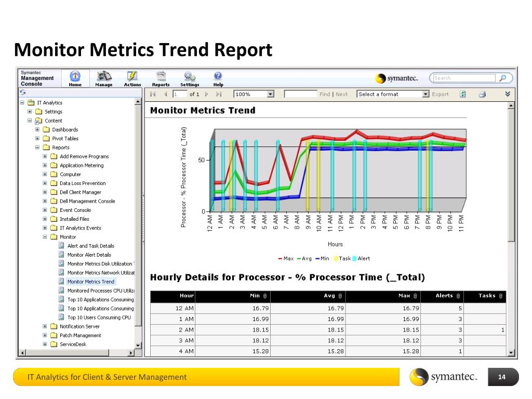
Task: Click tree panel scroll up arrow
Action: click(x=138, y=101)
